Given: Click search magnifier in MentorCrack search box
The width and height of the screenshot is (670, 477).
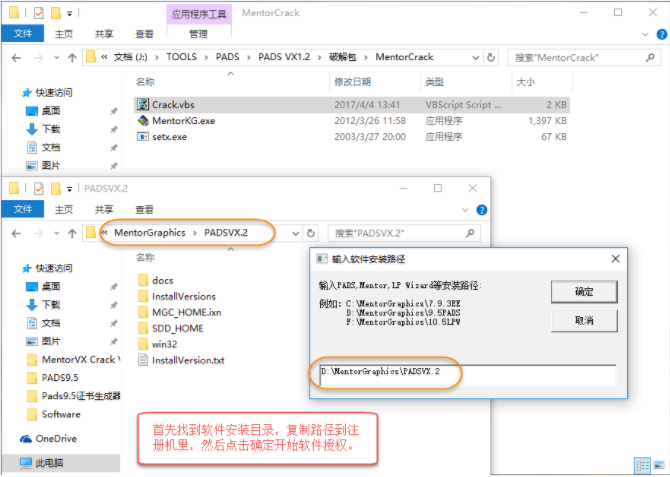Looking at the screenshot, I should [x=650, y=57].
